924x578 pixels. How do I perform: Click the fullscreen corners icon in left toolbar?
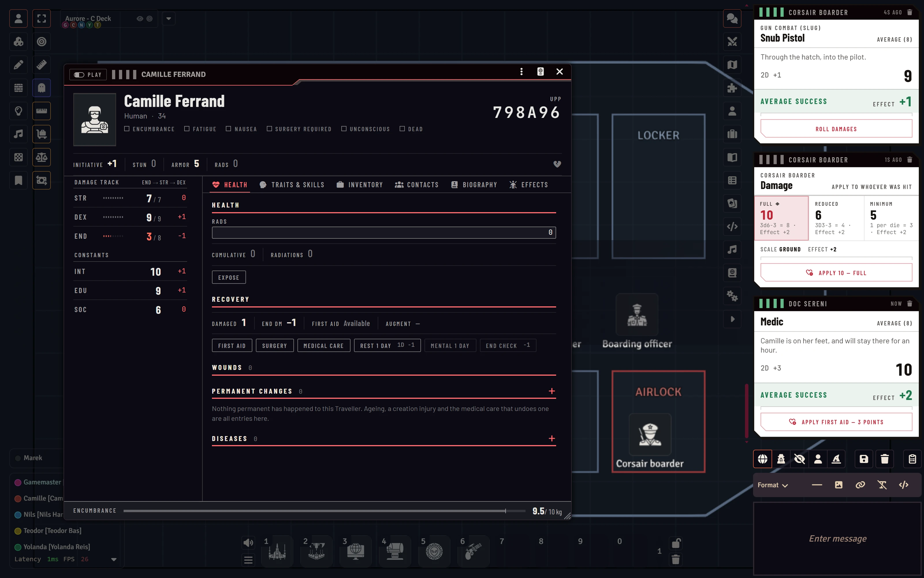click(x=42, y=19)
